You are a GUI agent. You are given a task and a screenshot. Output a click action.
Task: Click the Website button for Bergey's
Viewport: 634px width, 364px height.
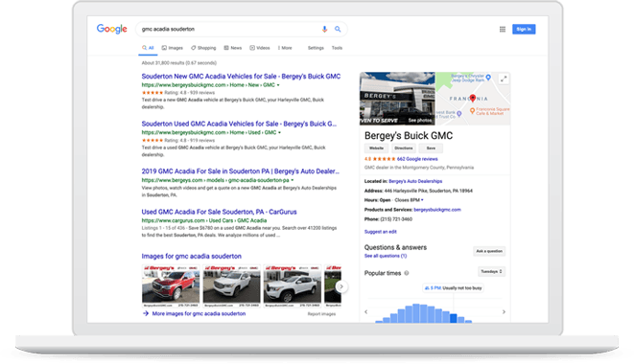click(x=376, y=148)
